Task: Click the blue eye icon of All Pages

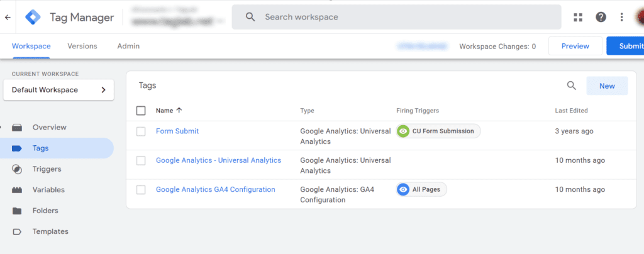Action: coord(403,190)
